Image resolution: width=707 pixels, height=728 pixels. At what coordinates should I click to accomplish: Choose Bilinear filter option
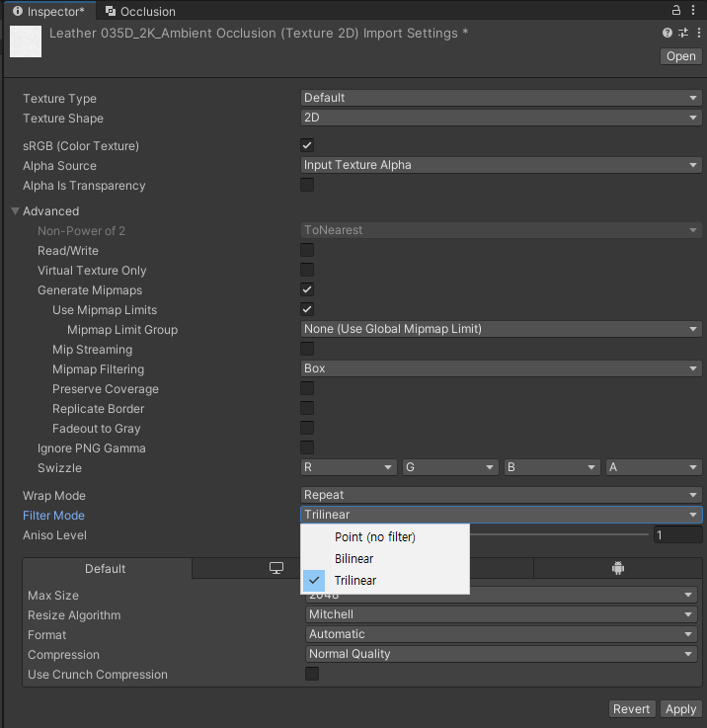coord(385,558)
